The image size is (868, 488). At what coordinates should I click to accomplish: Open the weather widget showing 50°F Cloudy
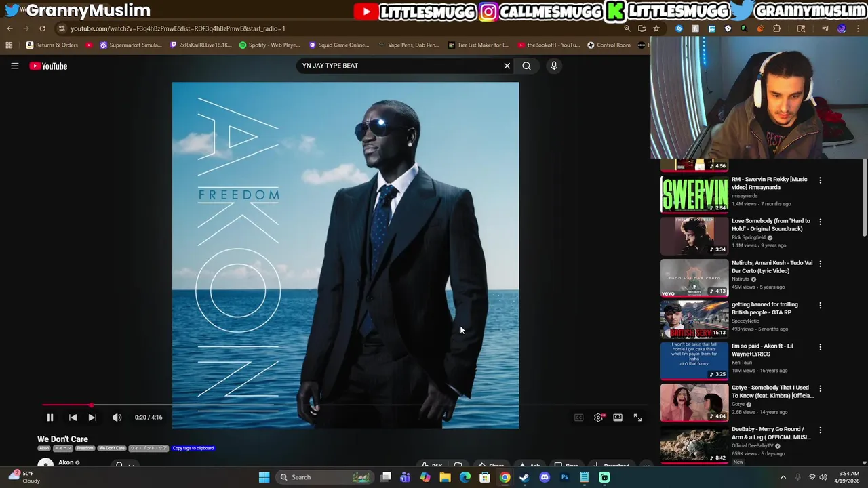(26, 477)
